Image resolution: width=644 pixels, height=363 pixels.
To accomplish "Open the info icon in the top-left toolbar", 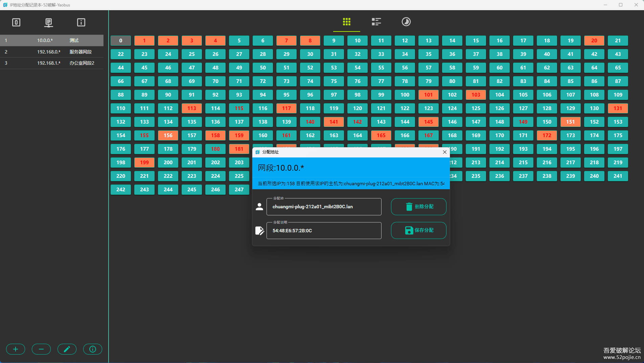I will tap(81, 22).
